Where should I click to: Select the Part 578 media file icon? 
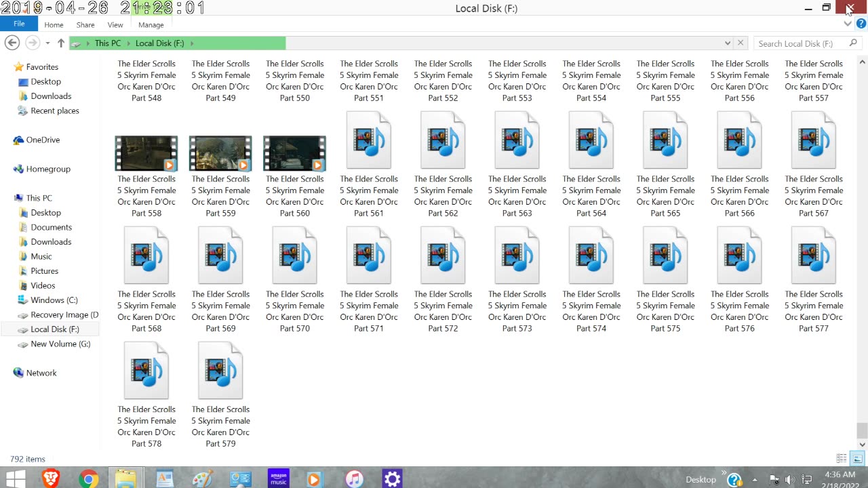click(146, 371)
